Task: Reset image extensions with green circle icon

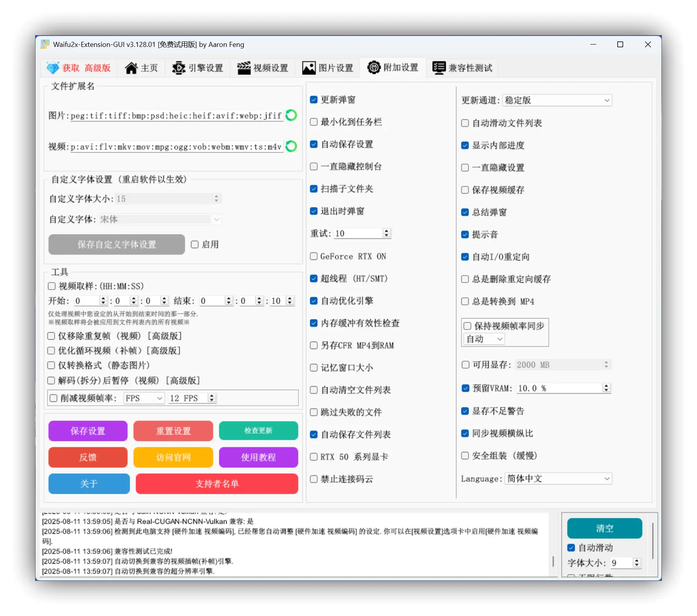Action: (x=291, y=115)
